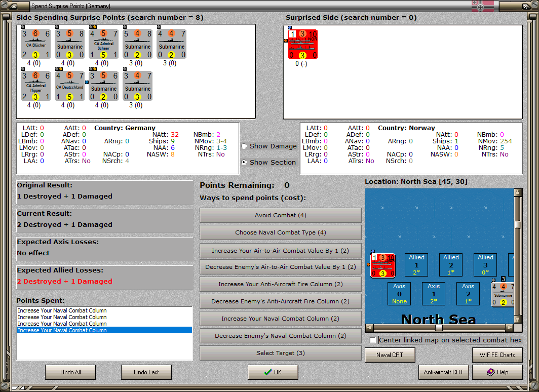Click Decrease Enemy's Anti-Aircraft Fire Column
This screenshot has height=392, width=539.
click(x=281, y=301)
